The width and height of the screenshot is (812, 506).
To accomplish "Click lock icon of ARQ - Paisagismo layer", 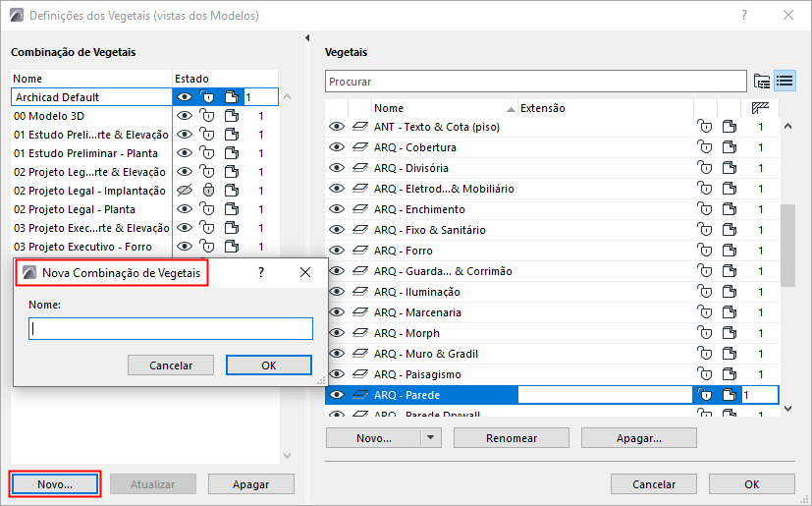I will click(703, 374).
